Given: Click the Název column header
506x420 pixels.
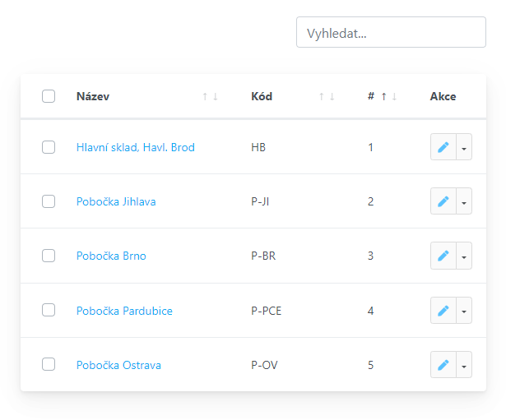Looking at the screenshot, I should click(93, 96).
